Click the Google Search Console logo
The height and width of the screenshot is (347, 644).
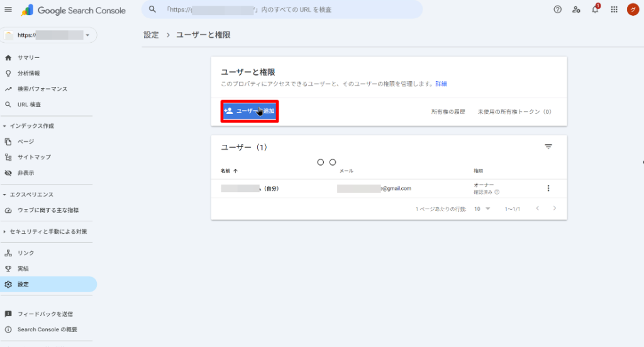74,10
